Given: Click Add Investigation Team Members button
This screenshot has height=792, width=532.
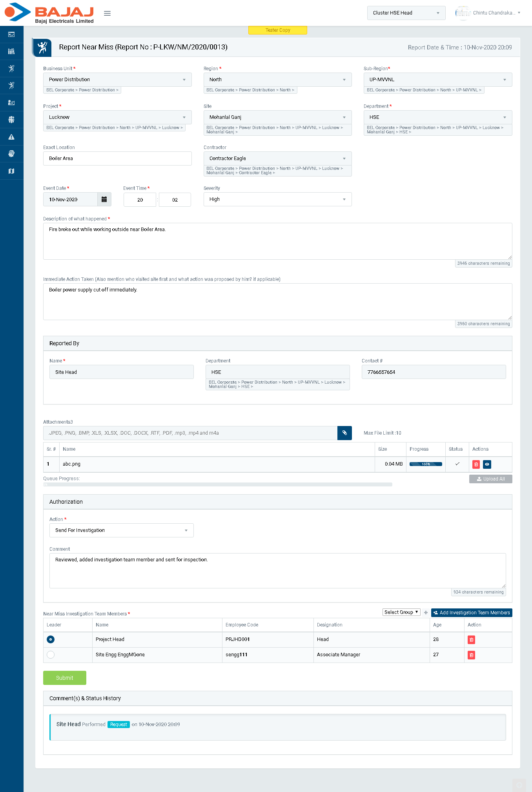Looking at the screenshot, I should pyautogui.click(x=471, y=613).
